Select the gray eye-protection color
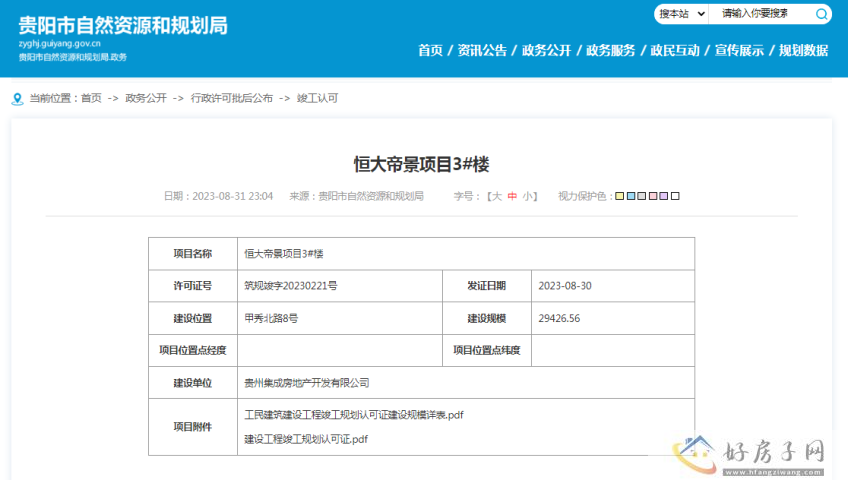 (x=642, y=196)
